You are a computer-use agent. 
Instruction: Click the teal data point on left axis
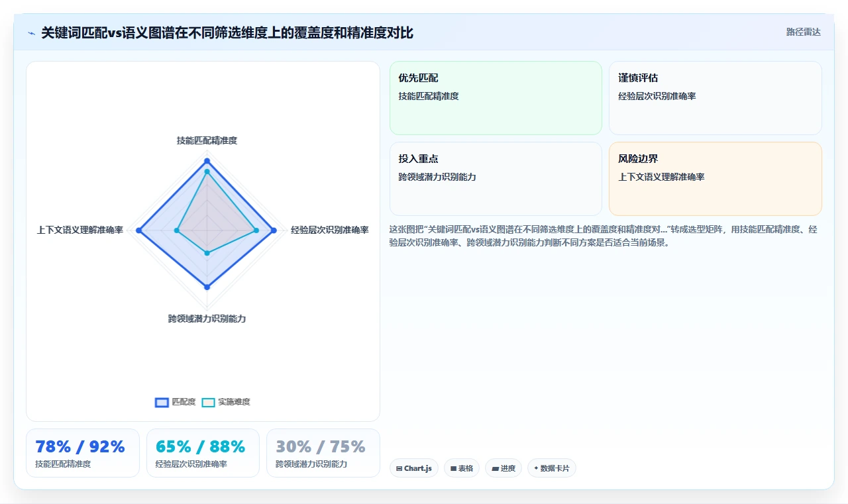coord(177,230)
